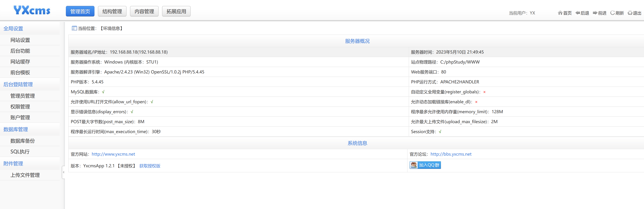Click the current location panel icon
Viewport: 644px width, 209px height.
[74, 28]
